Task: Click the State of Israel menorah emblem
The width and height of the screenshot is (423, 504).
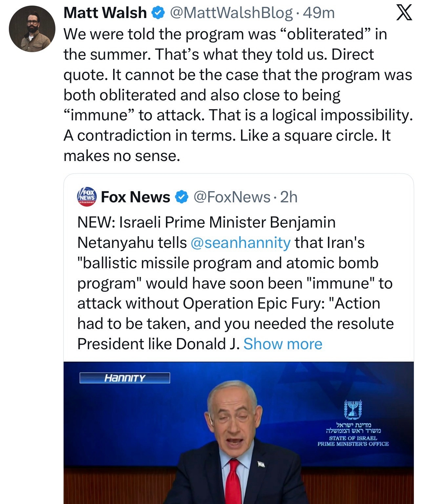Action: [x=353, y=409]
